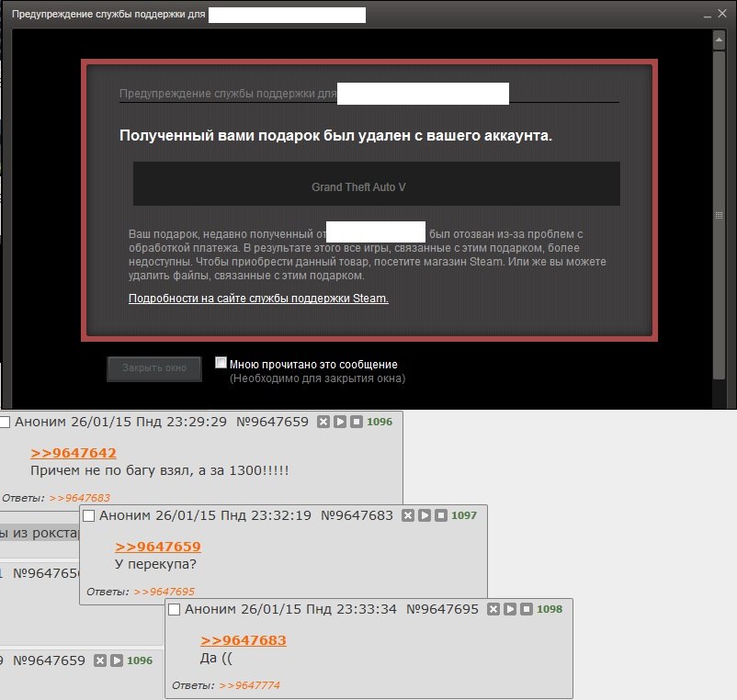
Task: Open reply link >>9647774 under Ответы
Action: [250, 685]
